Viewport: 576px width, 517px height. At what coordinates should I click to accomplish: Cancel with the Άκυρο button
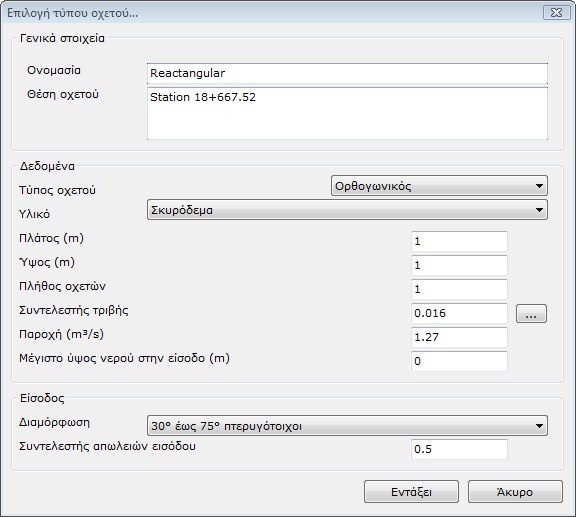pos(515,492)
